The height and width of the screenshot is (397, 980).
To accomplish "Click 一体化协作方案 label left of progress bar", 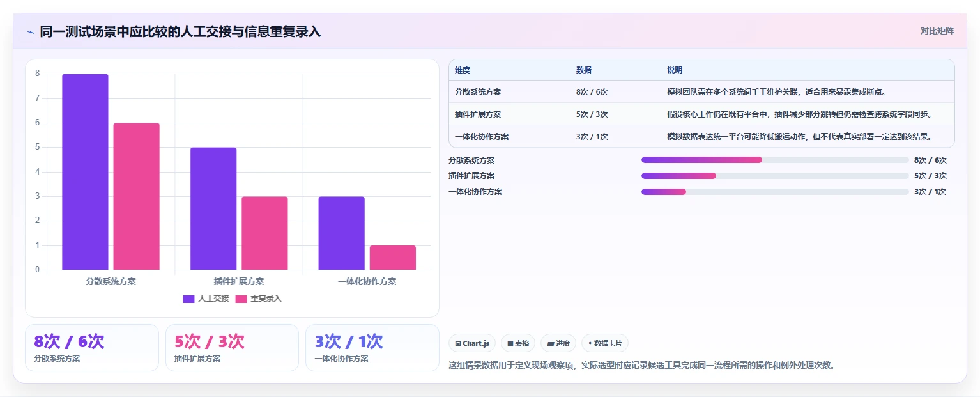I will pyautogui.click(x=475, y=192).
